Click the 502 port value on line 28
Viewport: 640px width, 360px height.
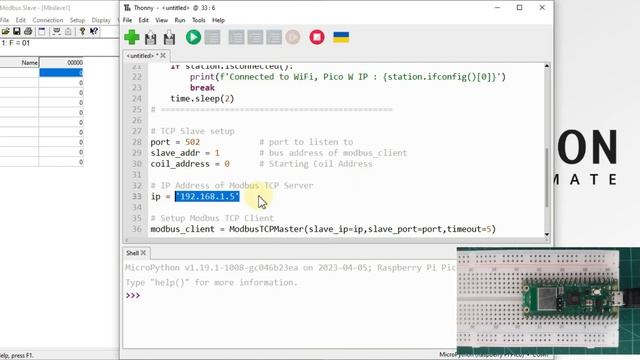click(193, 142)
